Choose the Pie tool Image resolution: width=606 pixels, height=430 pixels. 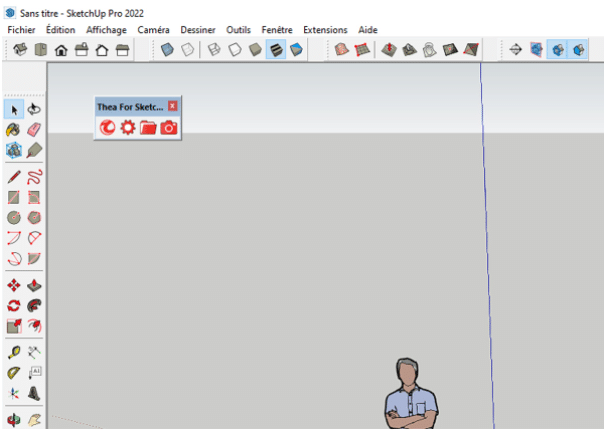(34, 258)
